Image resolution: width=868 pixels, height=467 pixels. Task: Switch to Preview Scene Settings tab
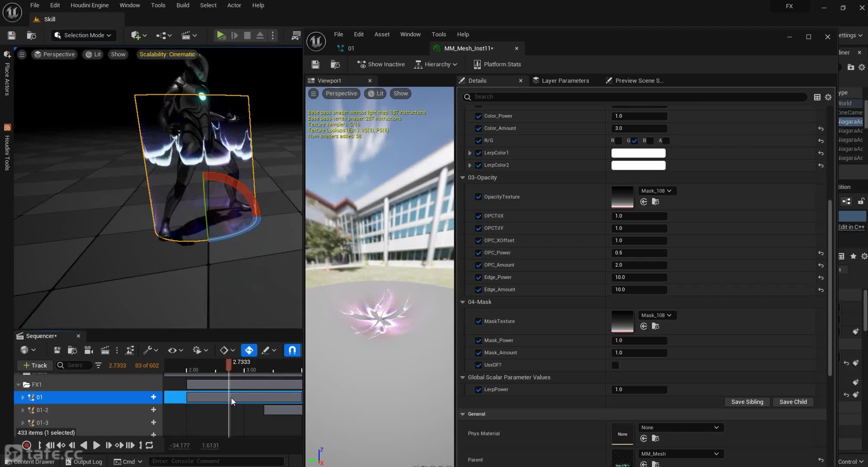(x=635, y=81)
